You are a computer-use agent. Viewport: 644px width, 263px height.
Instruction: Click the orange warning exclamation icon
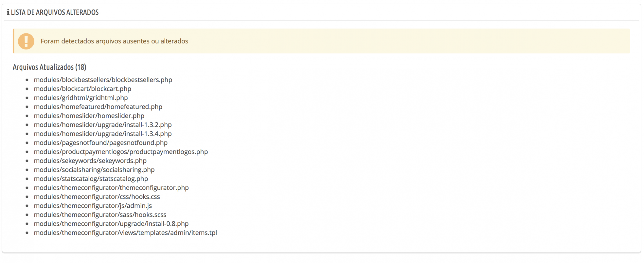point(26,41)
